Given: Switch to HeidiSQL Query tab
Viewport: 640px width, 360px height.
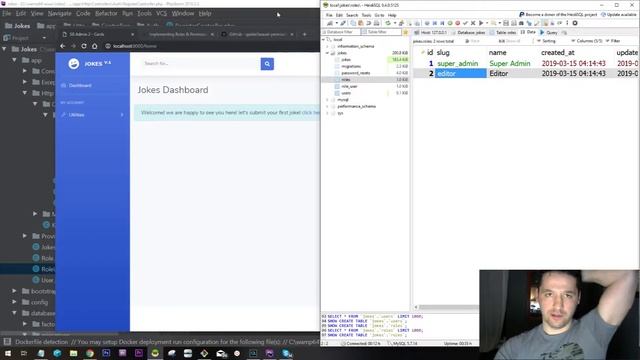Looking at the screenshot, I should coord(549,32).
